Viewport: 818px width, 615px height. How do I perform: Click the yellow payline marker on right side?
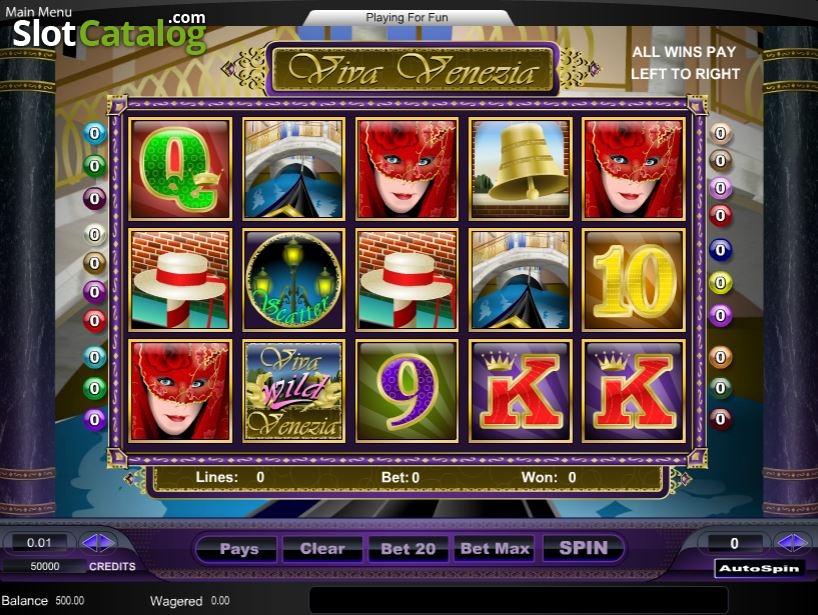point(720,283)
